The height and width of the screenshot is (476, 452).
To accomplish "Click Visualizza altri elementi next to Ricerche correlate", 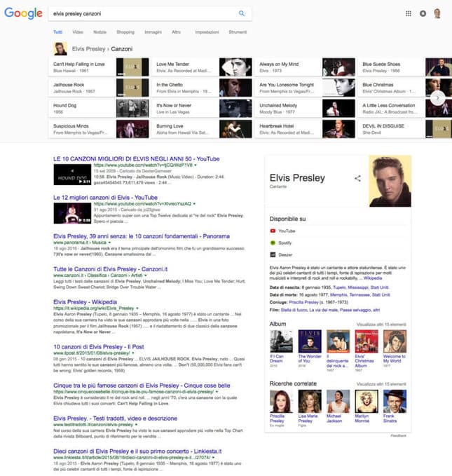I will [381, 384].
